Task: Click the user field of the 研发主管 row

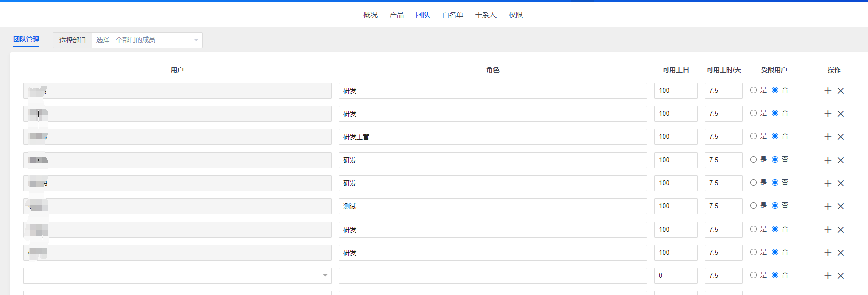Action: pyautogui.click(x=177, y=137)
